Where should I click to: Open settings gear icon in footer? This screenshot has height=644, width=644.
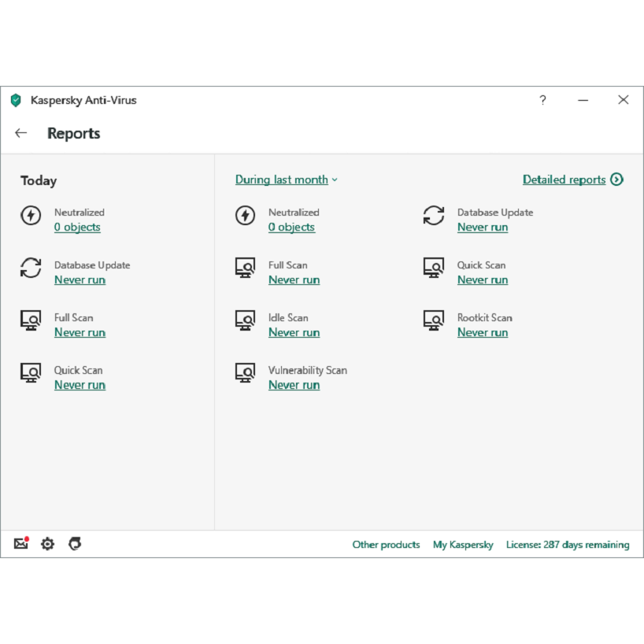pos(48,544)
